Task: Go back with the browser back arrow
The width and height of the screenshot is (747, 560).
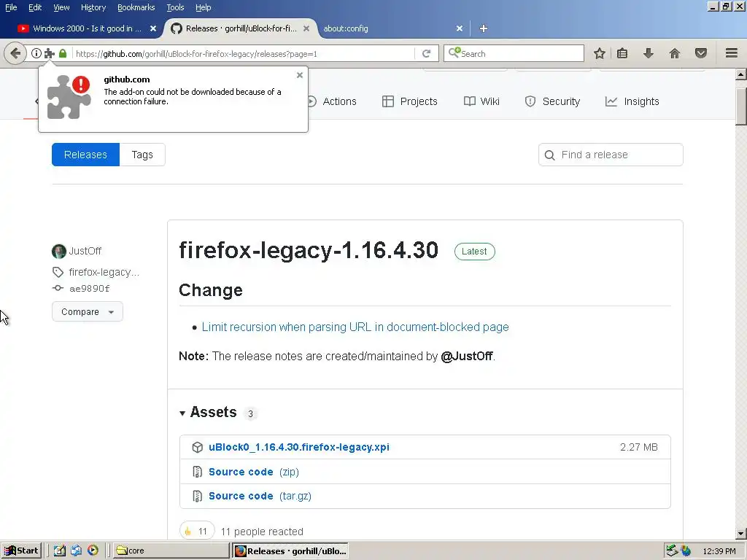Action: [15, 53]
